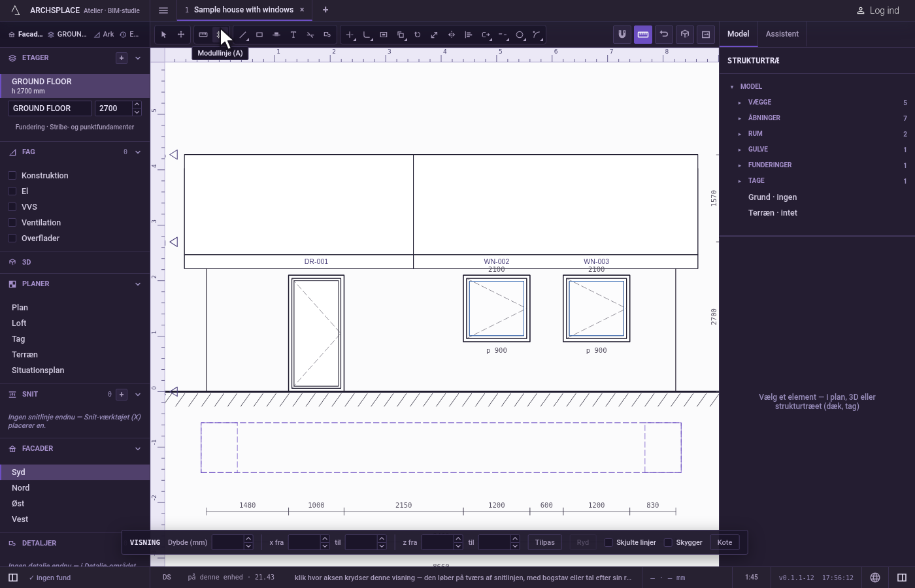Open the Model tab
This screenshot has height=588, width=915.
[739, 34]
